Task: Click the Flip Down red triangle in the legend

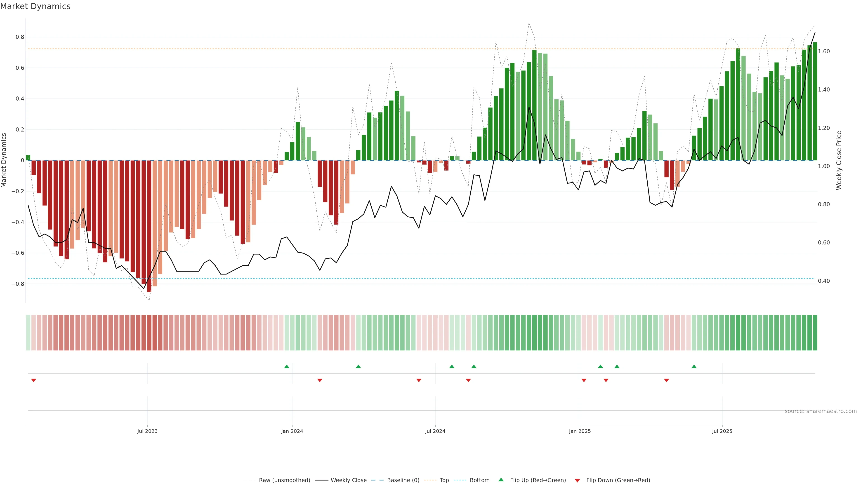Action: pos(577,481)
